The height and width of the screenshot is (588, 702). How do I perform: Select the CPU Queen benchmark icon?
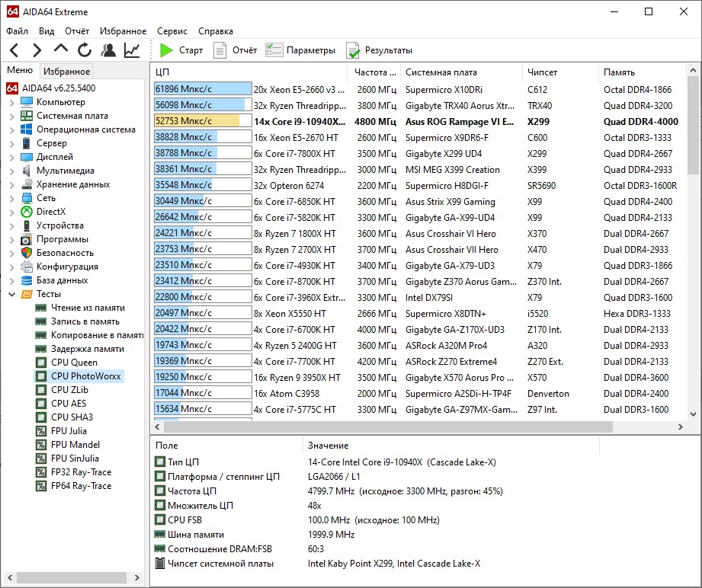point(40,363)
